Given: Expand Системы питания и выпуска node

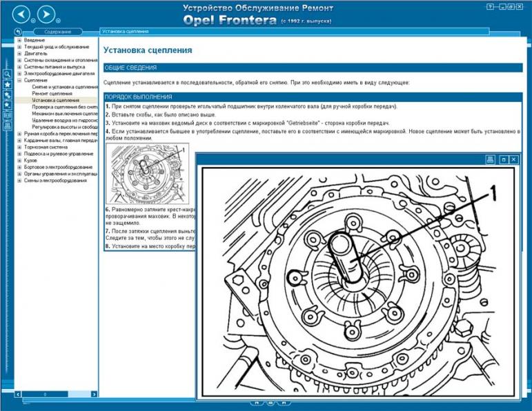Looking at the screenshot, I should [x=20, y=67].
